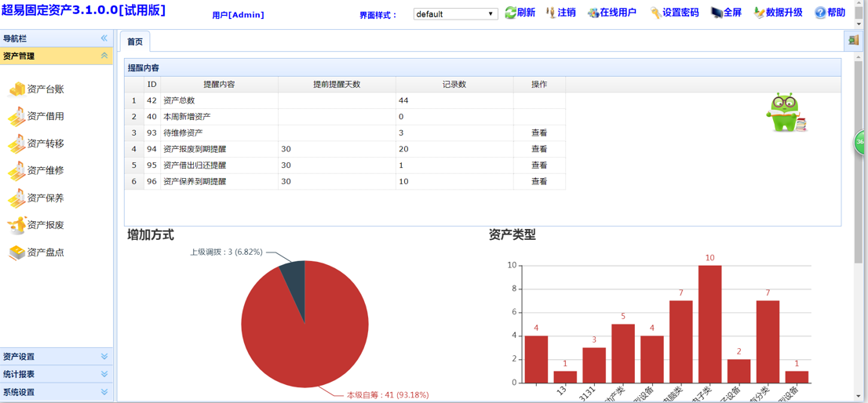Image resolution: width=868 pixels, height=403 pixels.
Task: Click the green circle badge at the right edge
Action: coord(861,141)
